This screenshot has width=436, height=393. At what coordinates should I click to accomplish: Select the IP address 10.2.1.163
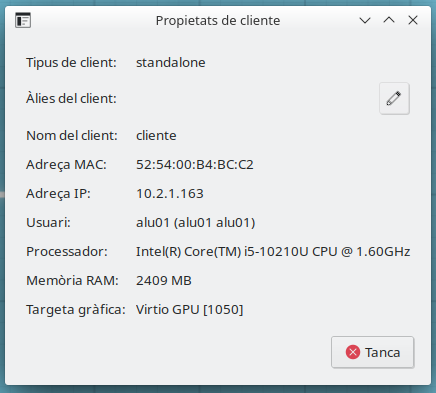pyautogui.click(x=170, y=194)
